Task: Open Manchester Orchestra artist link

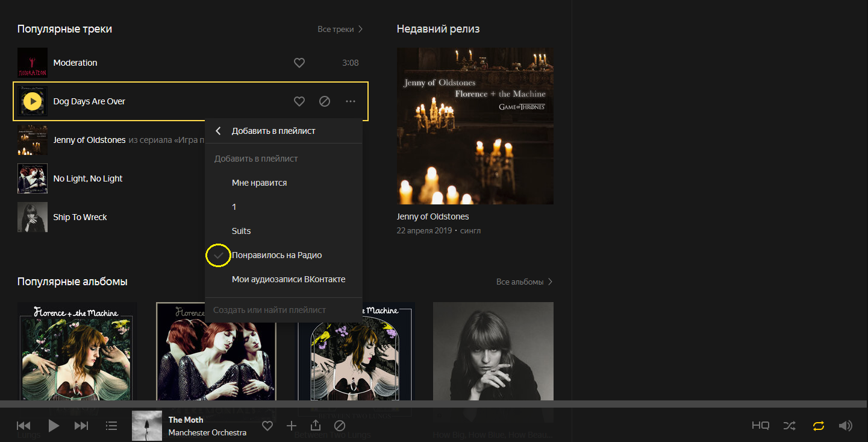Action: [207, 432]
